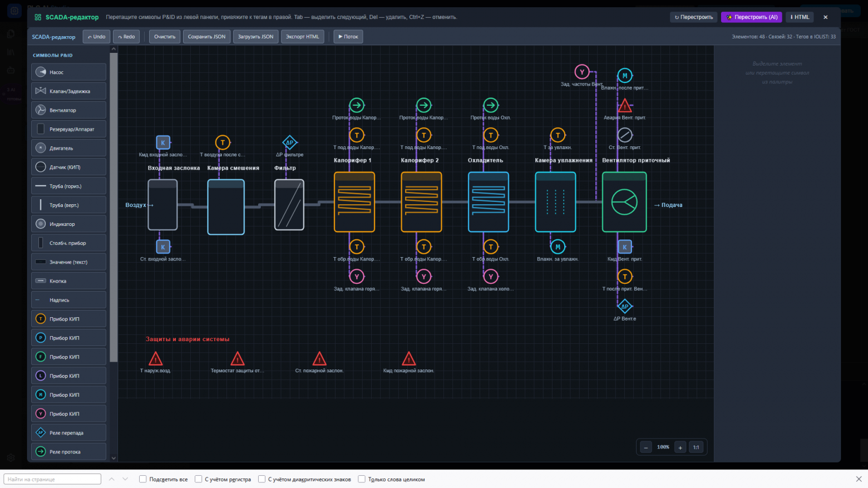Toggle С учётом диакритических знаков checkbox

[262, 479]
